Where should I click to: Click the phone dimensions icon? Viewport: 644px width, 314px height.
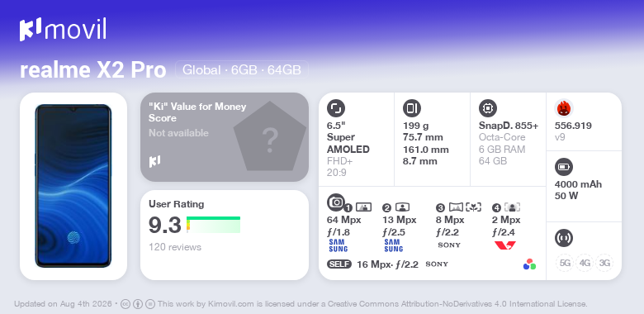412,108
